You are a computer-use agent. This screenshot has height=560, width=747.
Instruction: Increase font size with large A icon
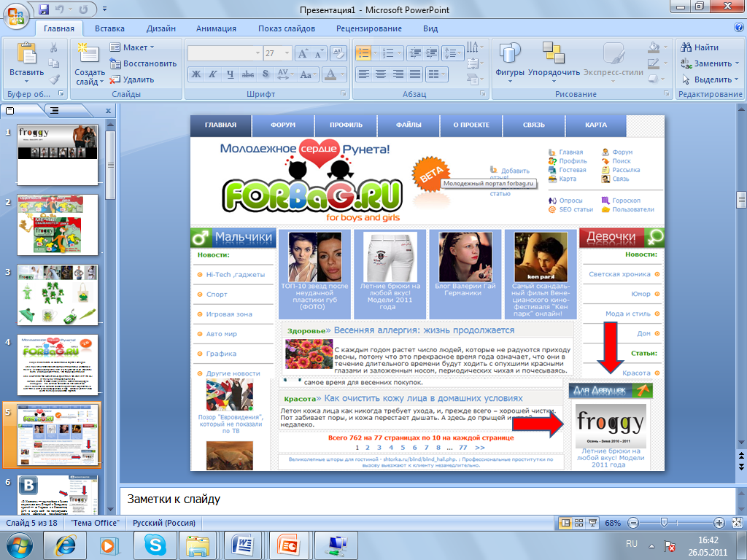303,53
